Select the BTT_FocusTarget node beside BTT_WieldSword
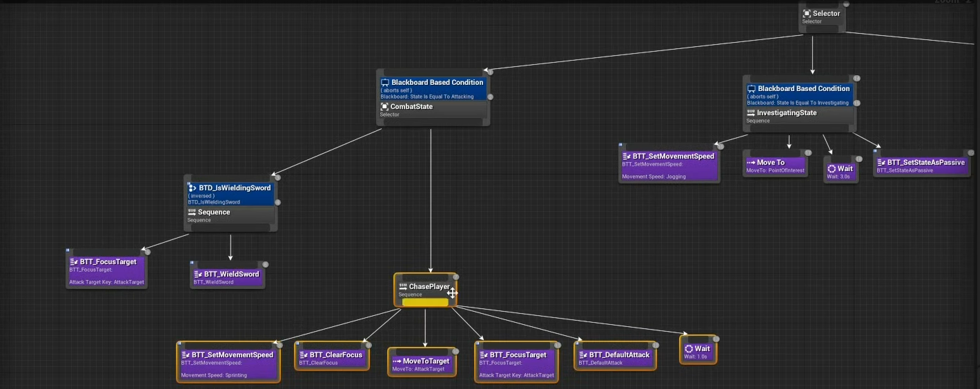Image resolution: width=980 pixels, height=389 pixels. 106,271
